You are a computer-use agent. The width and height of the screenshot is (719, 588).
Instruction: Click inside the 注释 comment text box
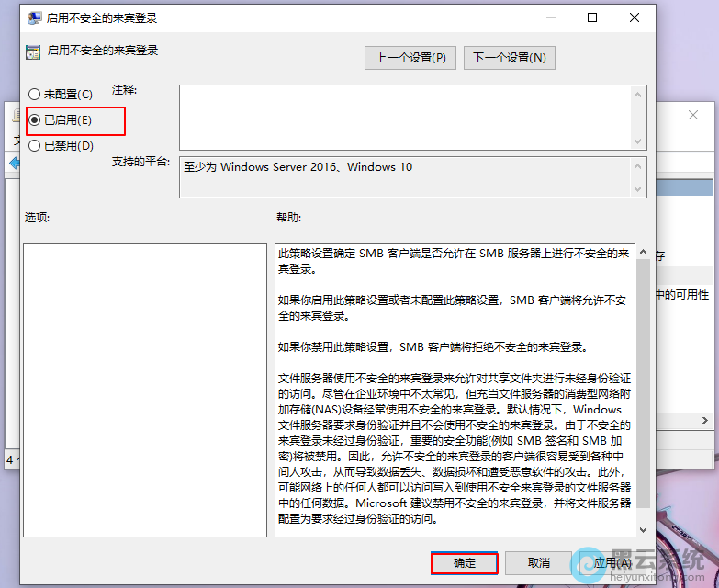(404, 116)
